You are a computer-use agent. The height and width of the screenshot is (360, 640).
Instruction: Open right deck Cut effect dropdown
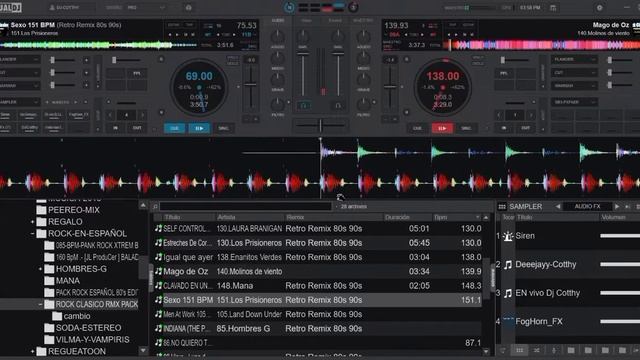[x=574, y=73]
